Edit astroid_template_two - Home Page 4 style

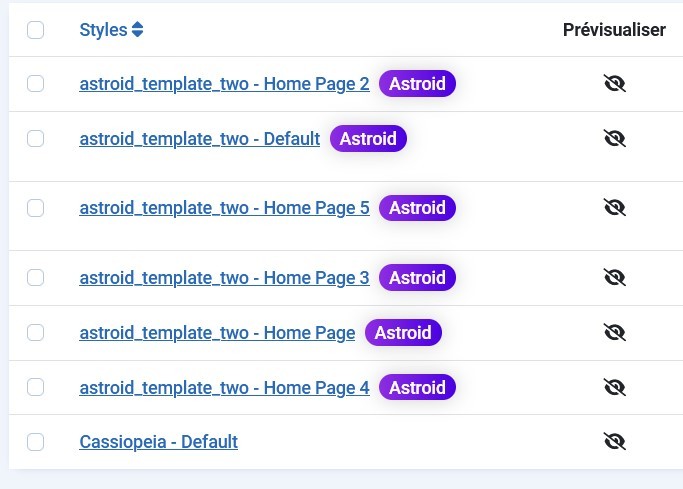[x=224, y=388]
